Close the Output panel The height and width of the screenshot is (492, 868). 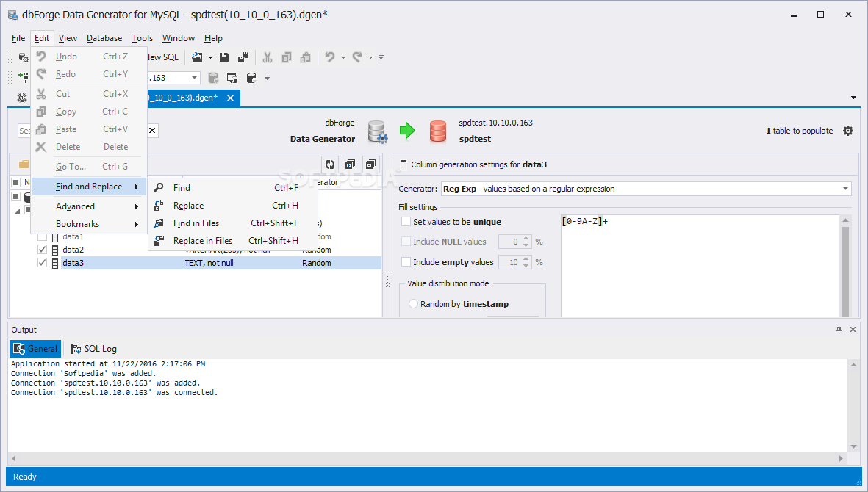[853, 330]
